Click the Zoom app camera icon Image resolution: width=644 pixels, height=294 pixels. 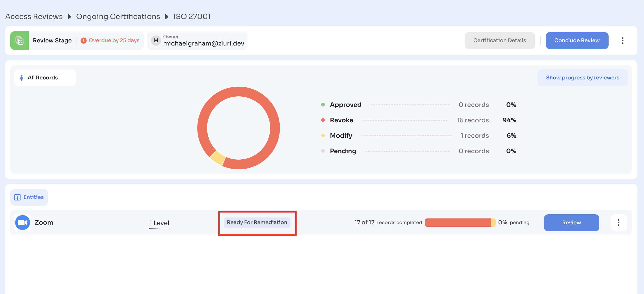pos(23,223)
